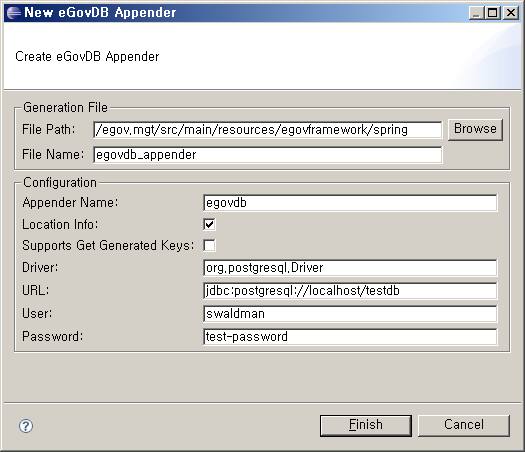
Task: Click the Browse button for File Path
Action: 475,129
